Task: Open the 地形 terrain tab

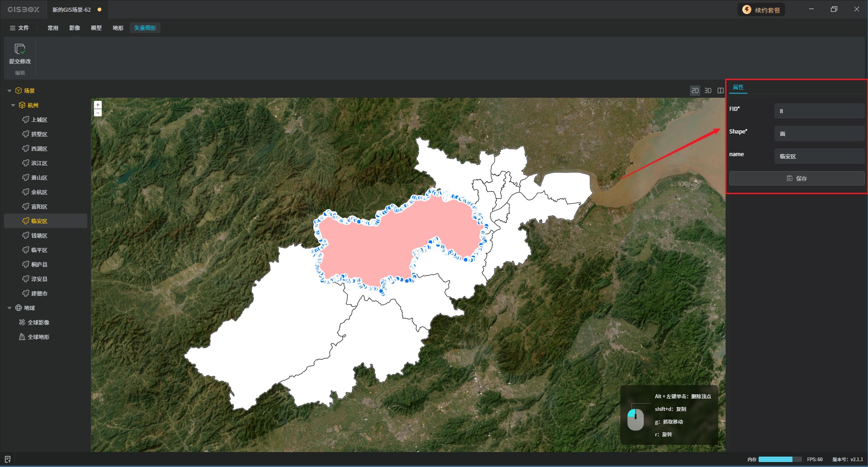Action: [x=118, y=28]
